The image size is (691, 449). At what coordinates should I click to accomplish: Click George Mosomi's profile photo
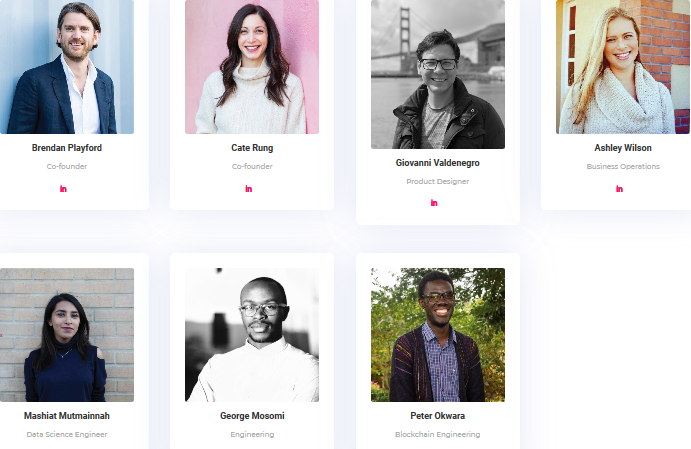click(252, 335)
